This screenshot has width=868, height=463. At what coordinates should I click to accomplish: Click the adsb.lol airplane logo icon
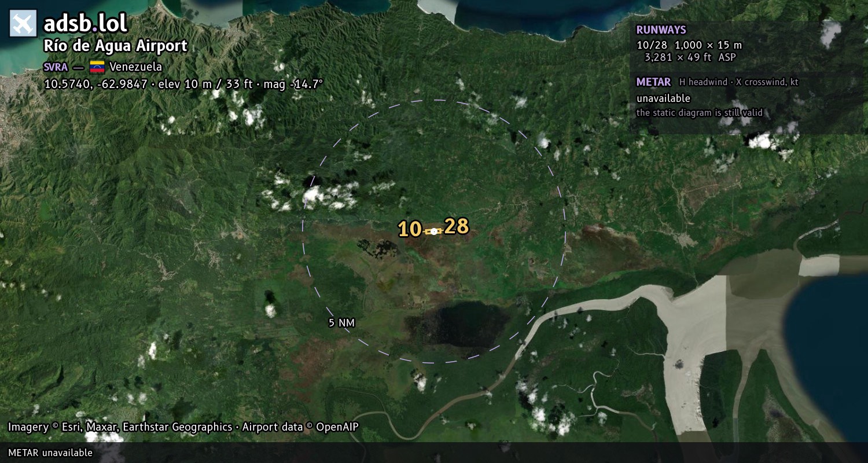coord(23,24)
